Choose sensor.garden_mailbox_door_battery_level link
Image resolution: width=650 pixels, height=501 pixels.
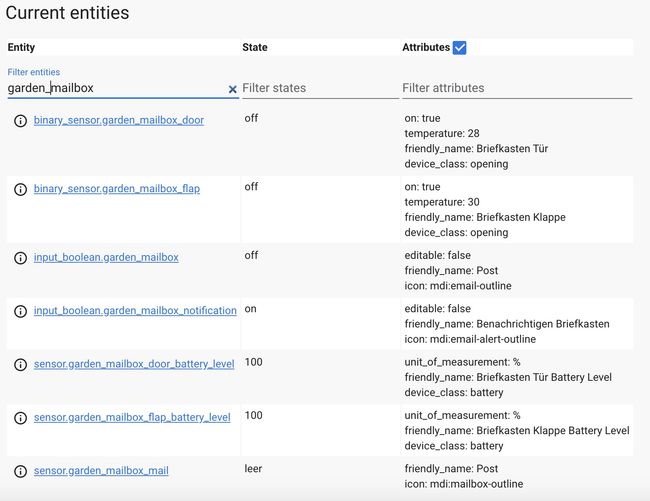134,364
